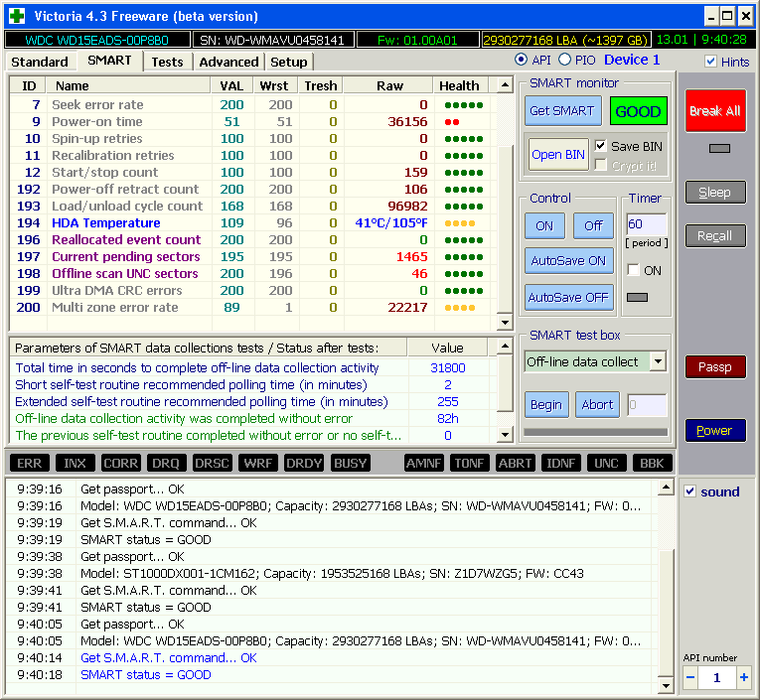Screen dimensions: 760x700
Task: Click test parameters list scroll-down arrow
Action: click(505, 435)
